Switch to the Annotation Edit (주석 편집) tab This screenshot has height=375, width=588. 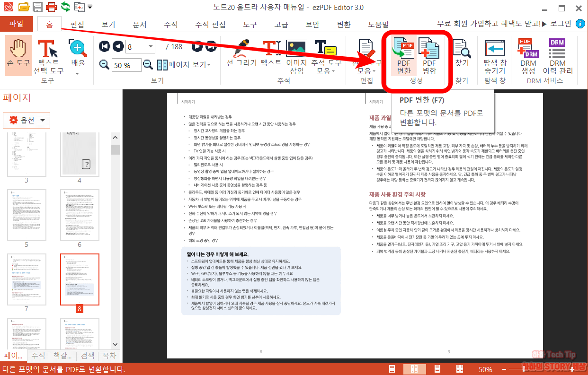pyautogui.click(x=210, y=24)
